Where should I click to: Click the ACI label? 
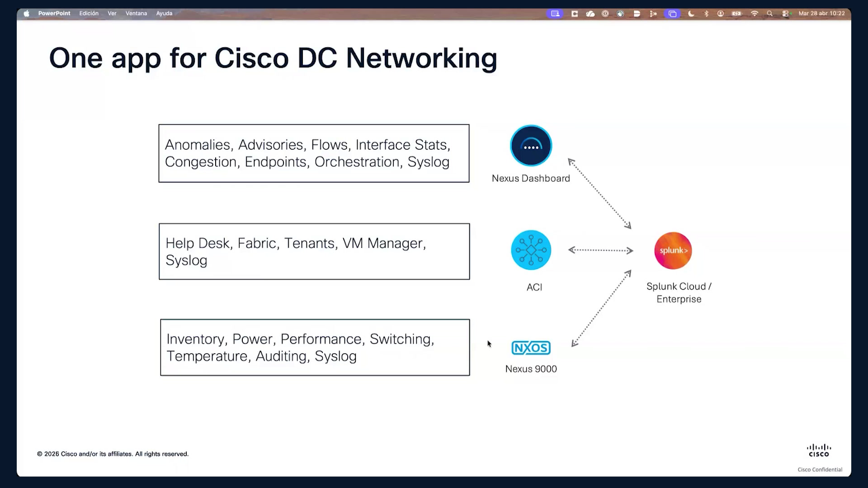pyautogui.click(x=534, y=287)
